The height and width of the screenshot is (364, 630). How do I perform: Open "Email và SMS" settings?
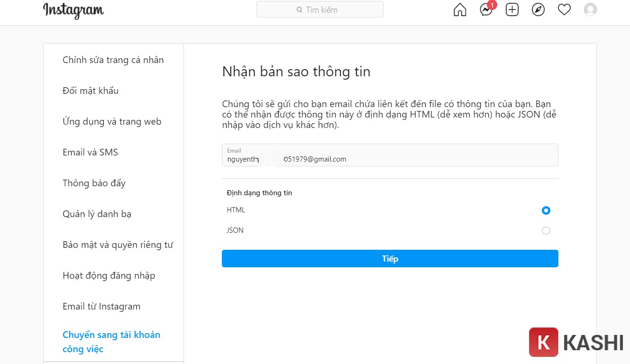[x=91, y=152]
